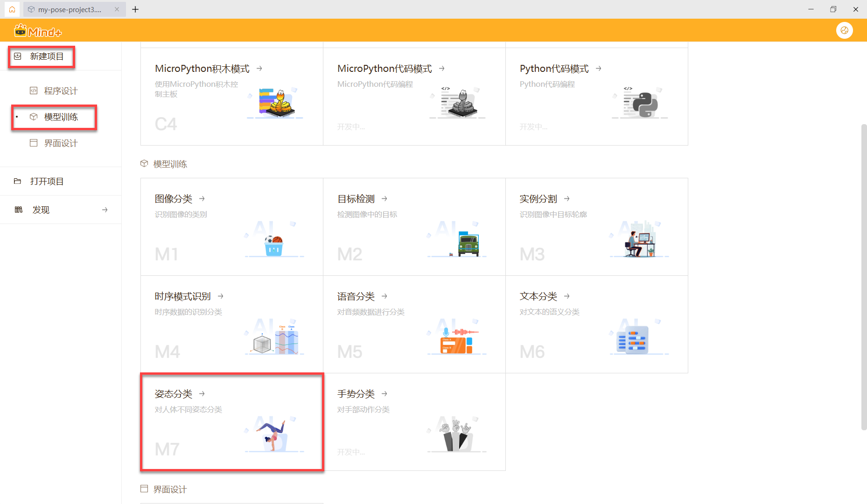867x504 pixels.
Task: Click the green truck object detection illustration
Action: click(x=468, y=244)
